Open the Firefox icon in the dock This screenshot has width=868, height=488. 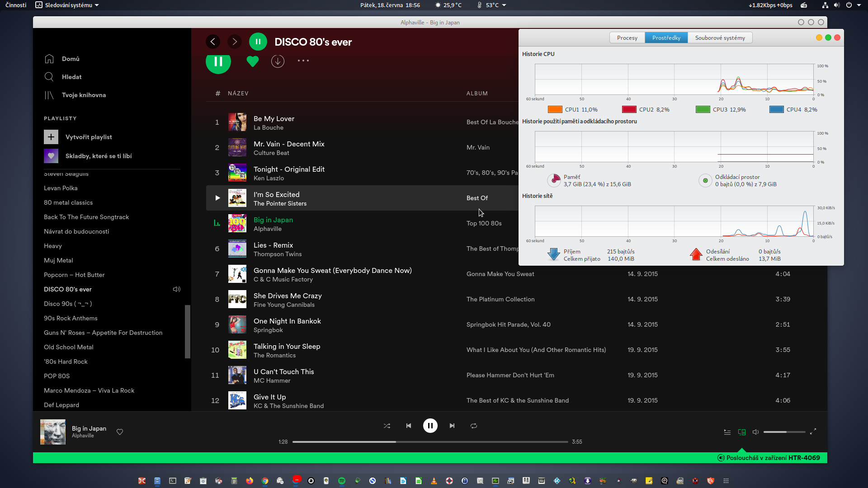click(250, 481)
